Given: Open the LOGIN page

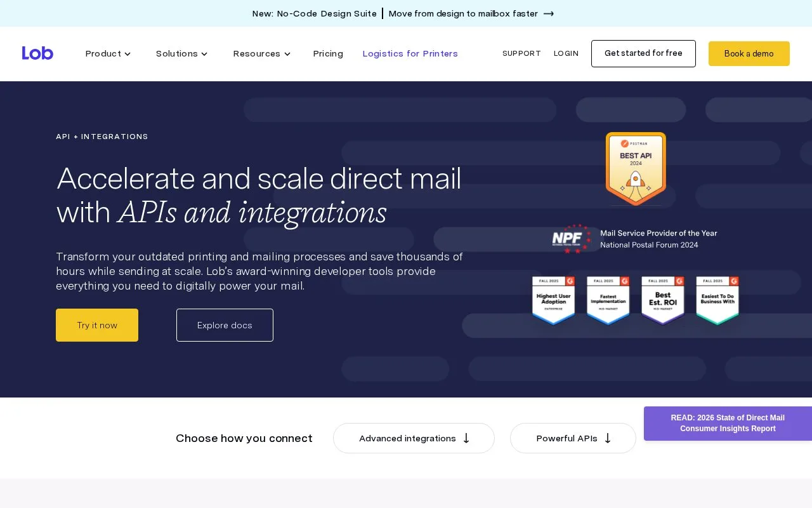Looking at the screenshot, I should 566,53.
